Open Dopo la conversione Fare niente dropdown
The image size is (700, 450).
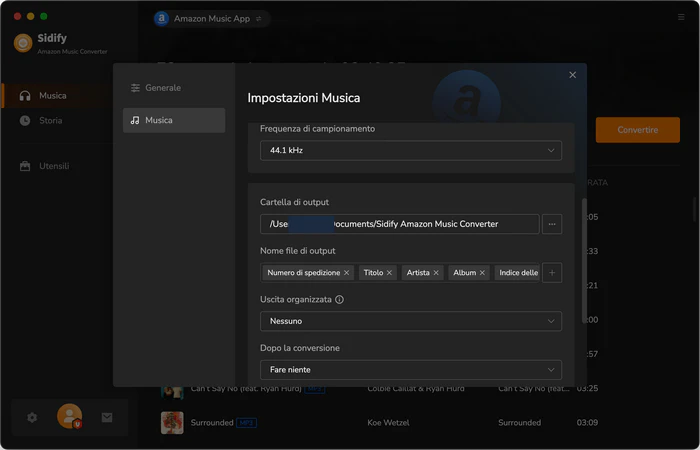click(411, 370)
